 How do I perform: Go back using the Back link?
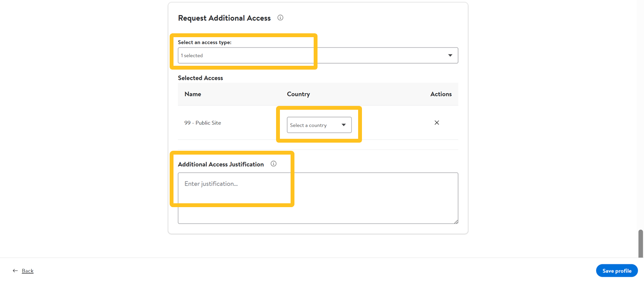tap(27, 271)
